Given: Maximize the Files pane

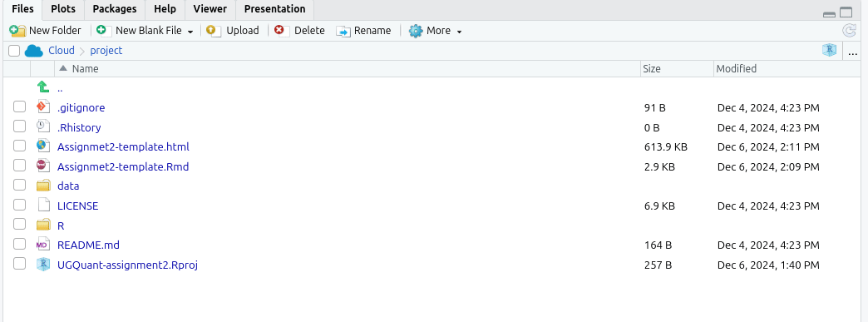Looking at the screenshot, I should tap(846, 12).
